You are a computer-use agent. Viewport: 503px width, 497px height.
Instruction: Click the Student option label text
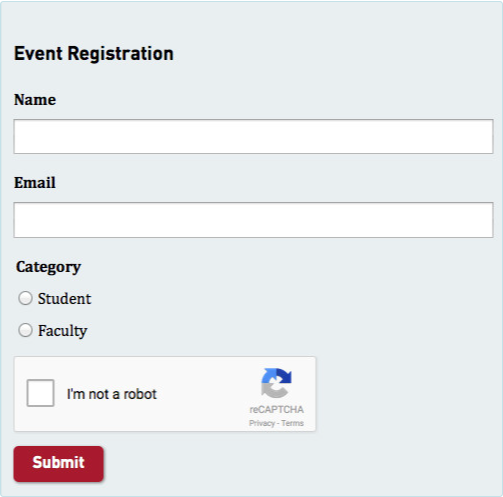(64, 298)
